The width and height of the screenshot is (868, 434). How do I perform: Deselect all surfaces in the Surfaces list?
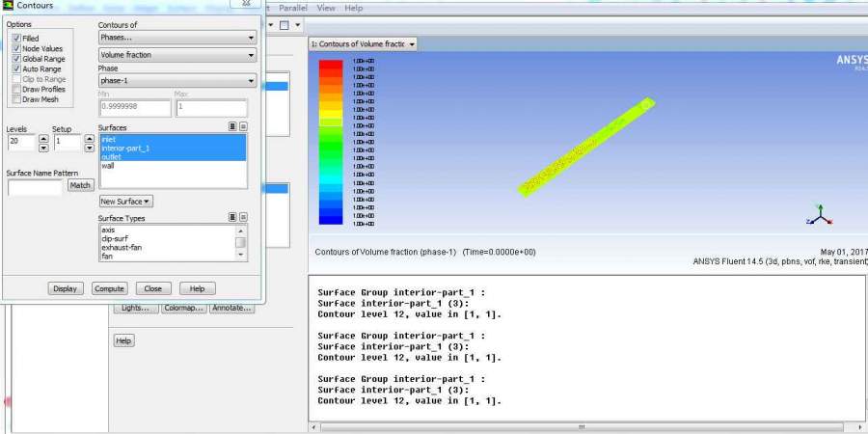[243, 126]
